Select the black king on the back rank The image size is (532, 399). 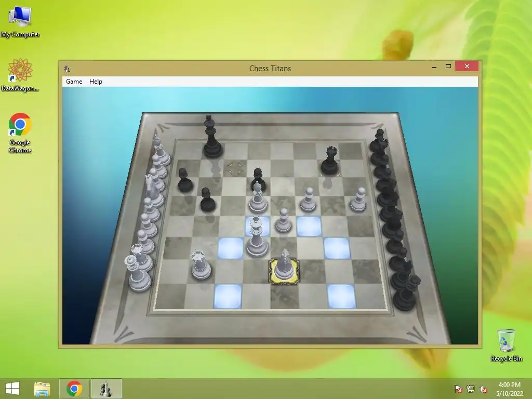[212, 137]
